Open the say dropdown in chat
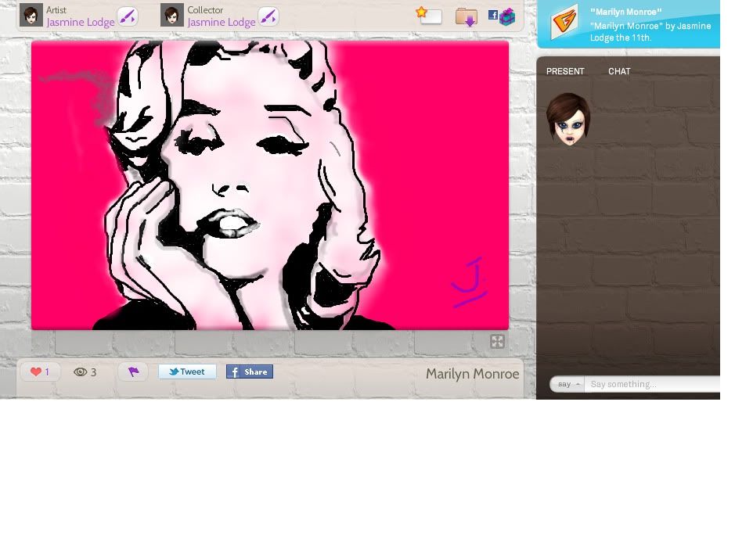Viewport: 753px width, 560px height. (x=567, y=384)
